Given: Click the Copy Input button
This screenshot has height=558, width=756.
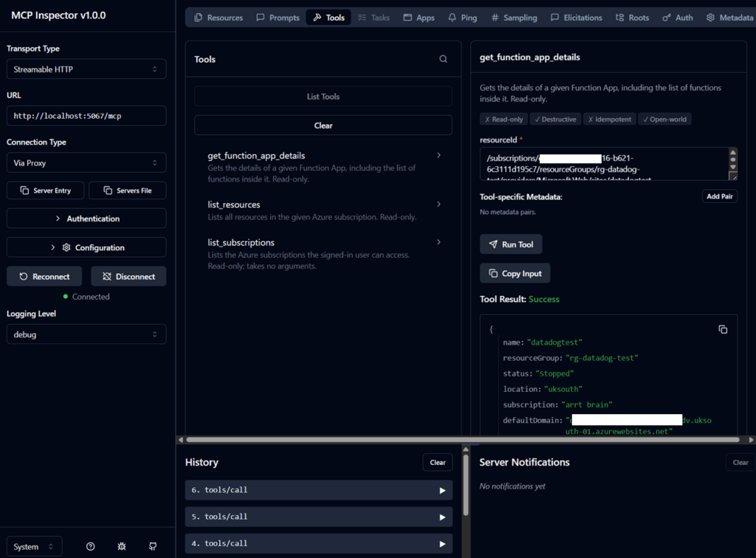Looking at the screenshot, I should [x=515, y=273].
